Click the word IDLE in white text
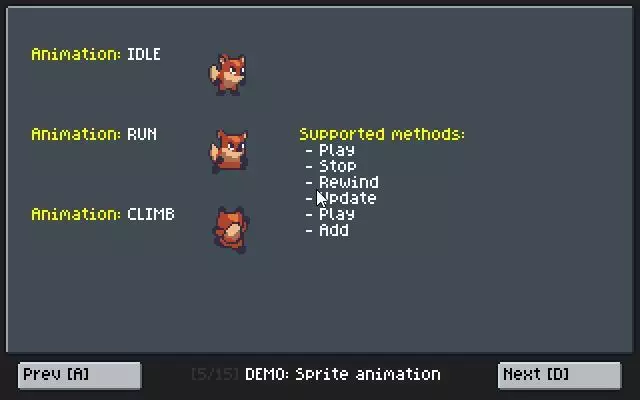 pyautogui.click(x=144, y=54)
